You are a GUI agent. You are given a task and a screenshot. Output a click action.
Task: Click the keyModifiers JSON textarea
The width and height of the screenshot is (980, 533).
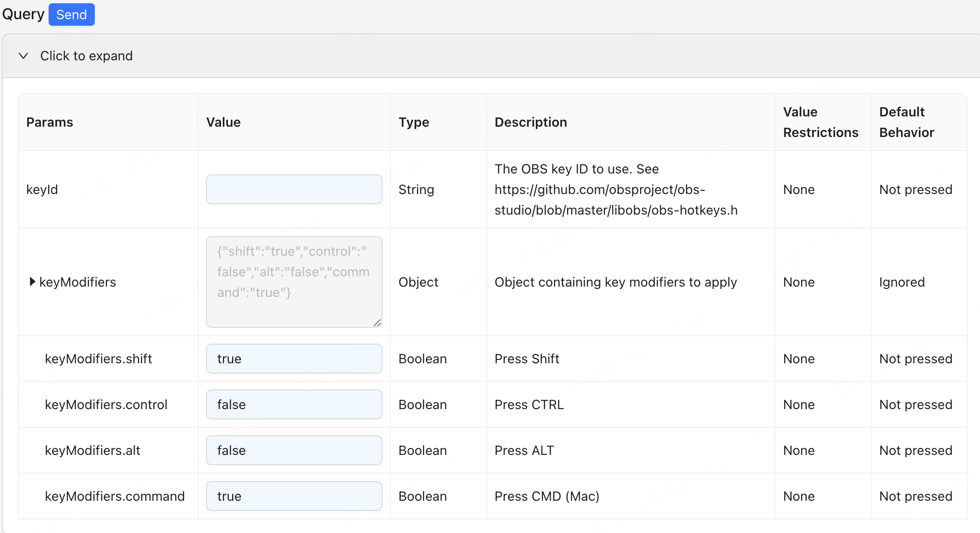point(294,281)
